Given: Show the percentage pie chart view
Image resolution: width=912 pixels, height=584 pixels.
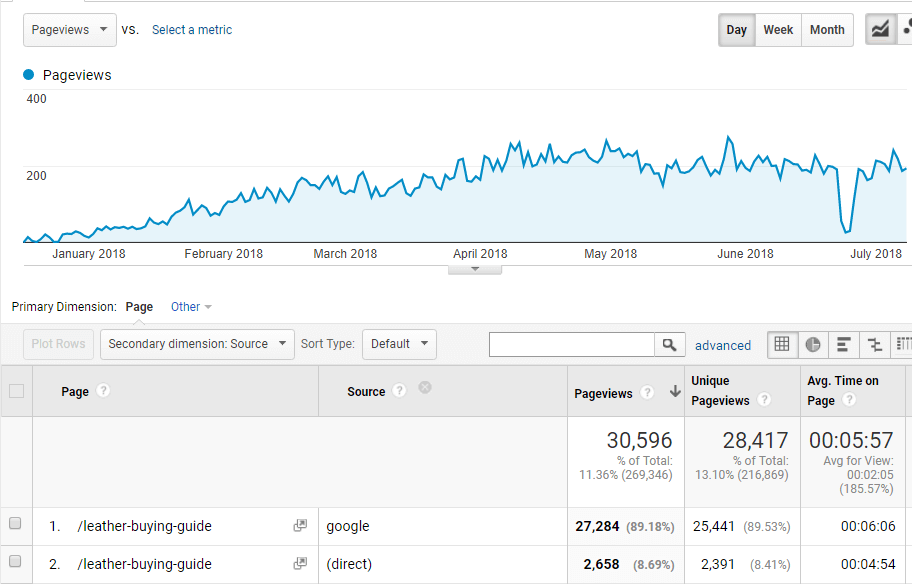Looking at the screenshot, I should pyautogui.click(x=811, y=345).
